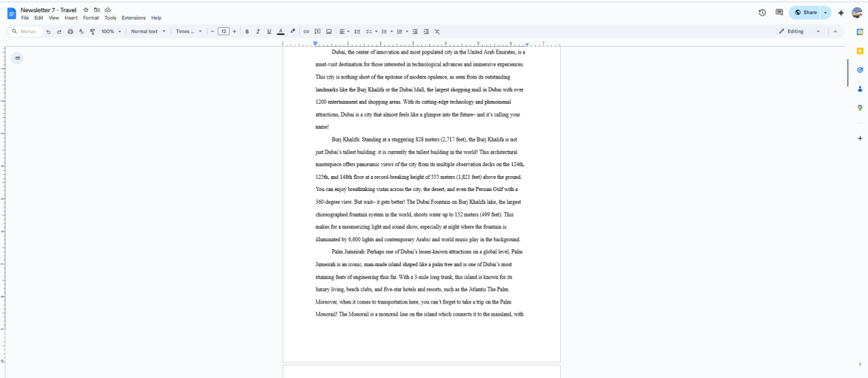This screenshot has height=378, width=868.
Task: Activate the paint format roller
Action: pyautogui.click(x=92, y=32)
